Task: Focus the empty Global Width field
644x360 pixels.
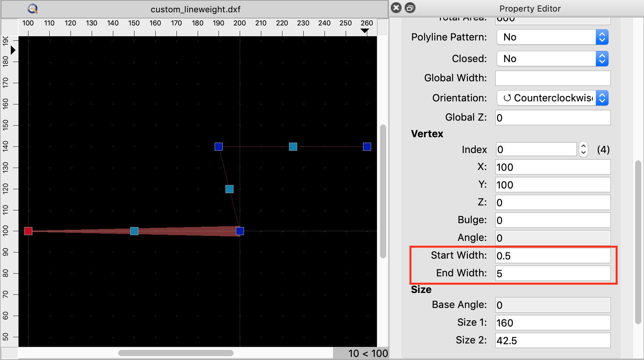Action: pos(552,78)
